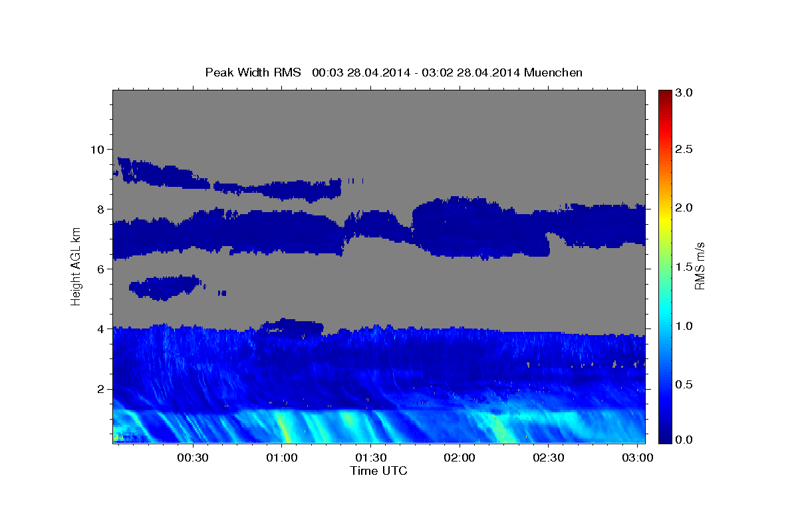Screen dimensions: 798x532
Task: Click the colorbar value 3.0
Action: [x=684, y=93]
